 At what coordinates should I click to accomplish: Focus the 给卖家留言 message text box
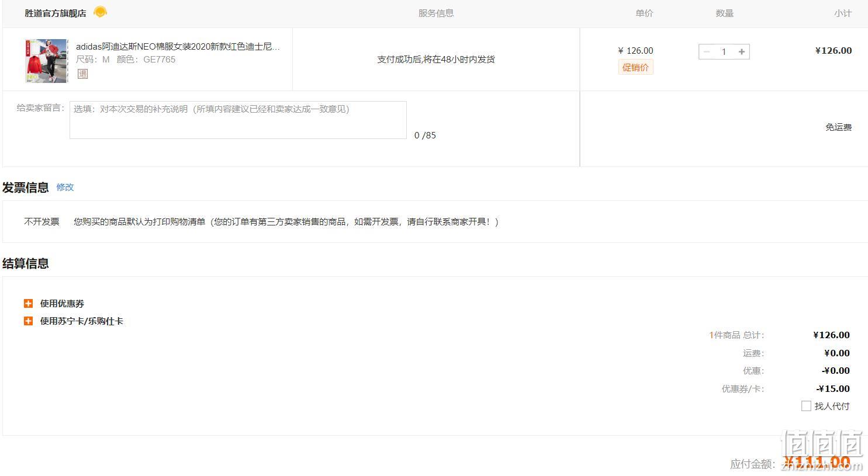click(238, 120)
